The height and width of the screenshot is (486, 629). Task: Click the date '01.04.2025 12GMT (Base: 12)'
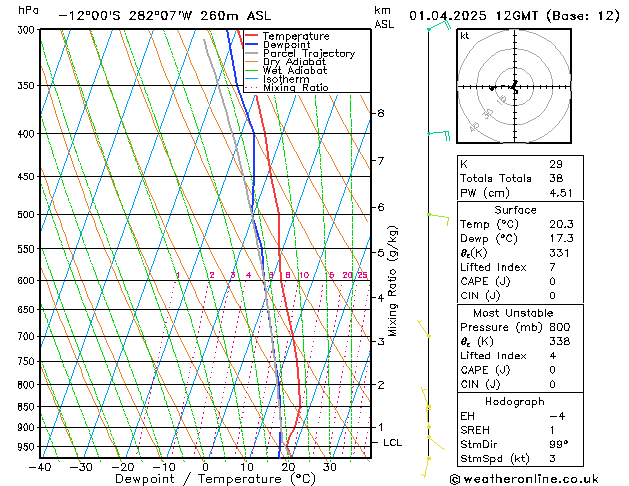click(514, 16)
